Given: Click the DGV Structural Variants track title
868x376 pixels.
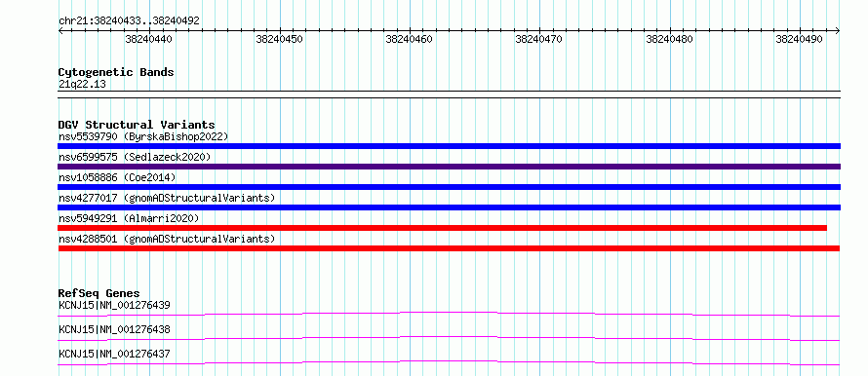Looking at the screenshot, I should click(x=137, y=125).
